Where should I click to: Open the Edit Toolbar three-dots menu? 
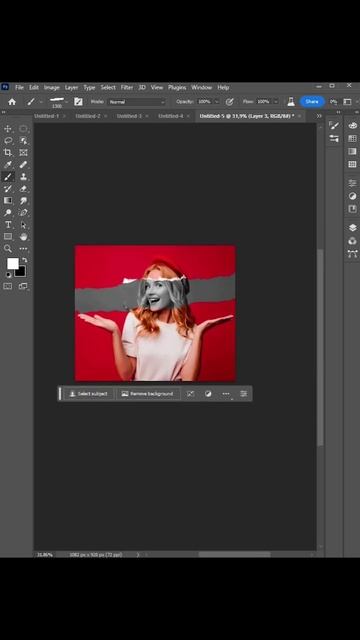(23, 248)
